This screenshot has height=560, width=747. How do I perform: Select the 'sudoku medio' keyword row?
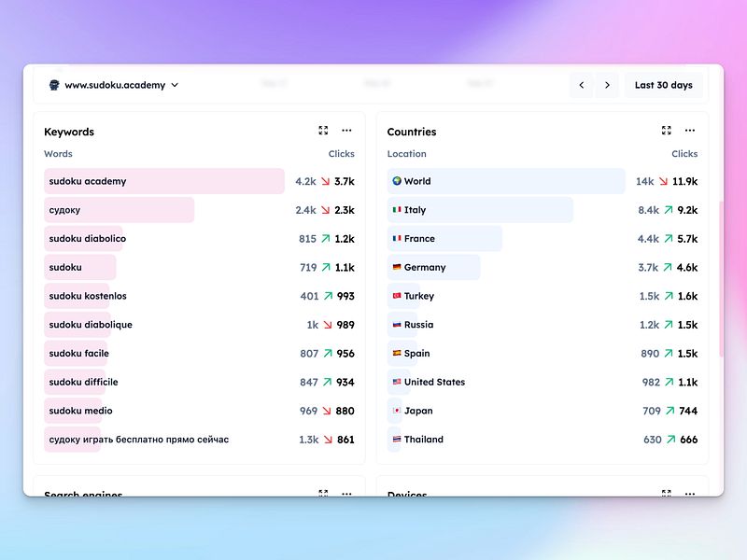point(199,411)
